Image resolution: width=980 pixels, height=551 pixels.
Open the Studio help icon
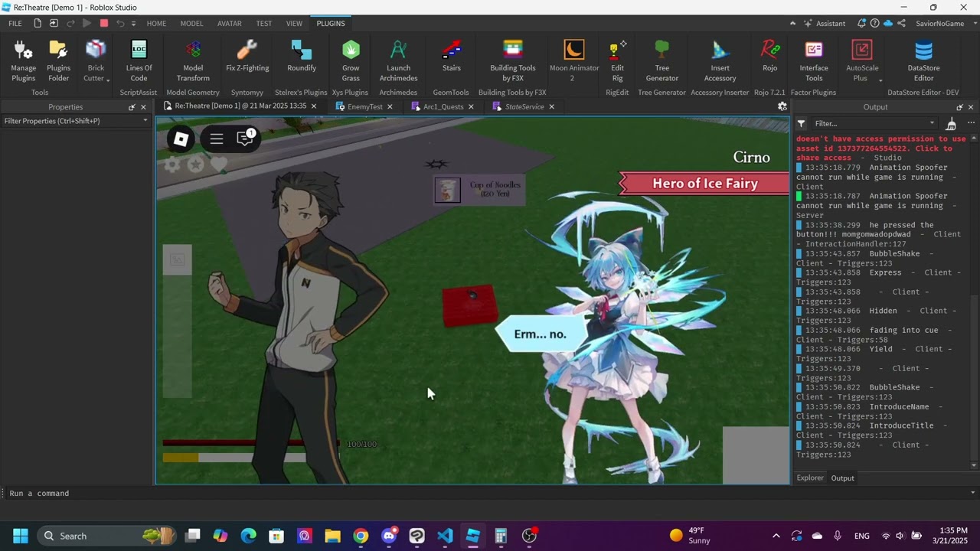click(874, 24)
